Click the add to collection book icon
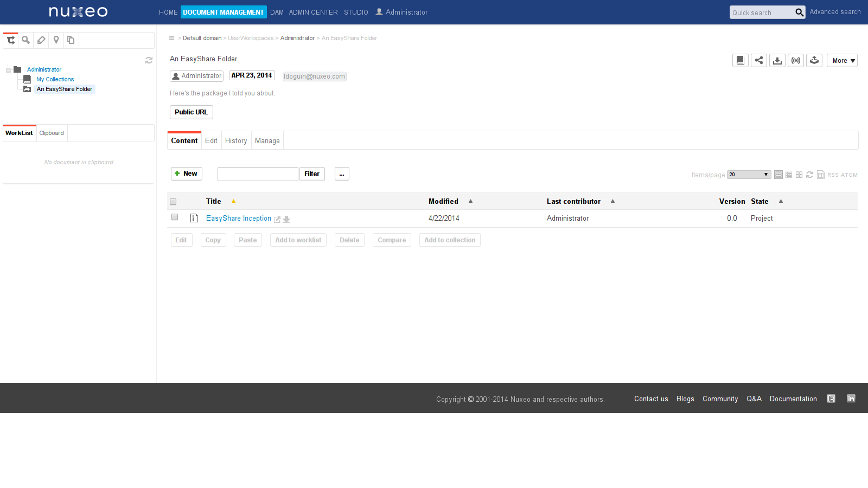The width and height of the screenshot is (868, 488). click(740, 61)
